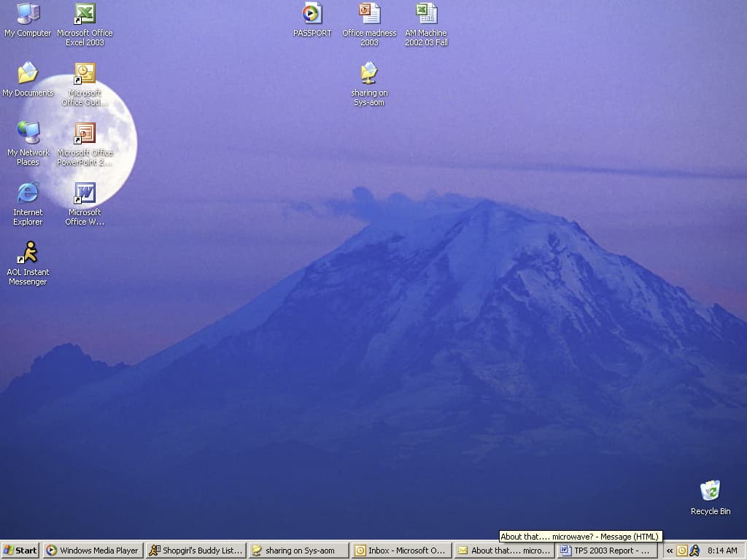Image resolution: width=747 pixels, height=560 pixels.
Task: Select the PASSPORT media file icon
Action: click(x=312, y=15)
